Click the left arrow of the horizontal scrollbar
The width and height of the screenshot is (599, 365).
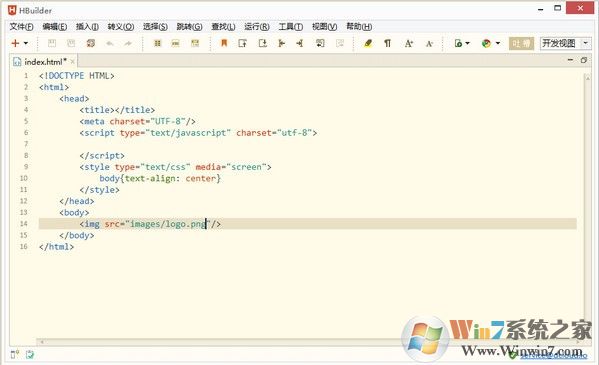pos(42,342)
